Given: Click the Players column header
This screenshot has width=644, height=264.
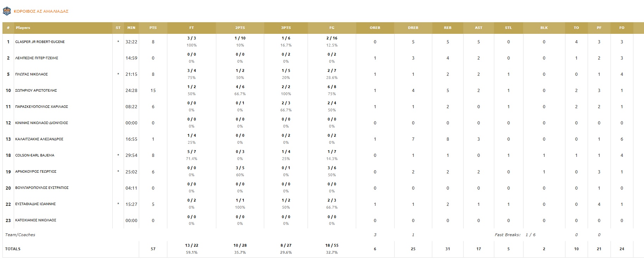Looking at the screenshot, I should [x=23, y=28].
